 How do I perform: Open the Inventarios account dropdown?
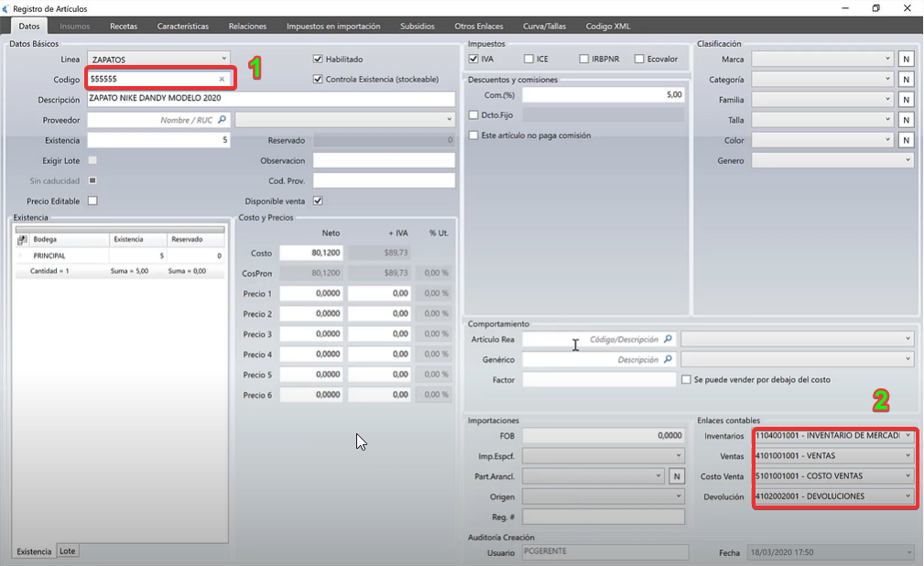click(908, 436)
